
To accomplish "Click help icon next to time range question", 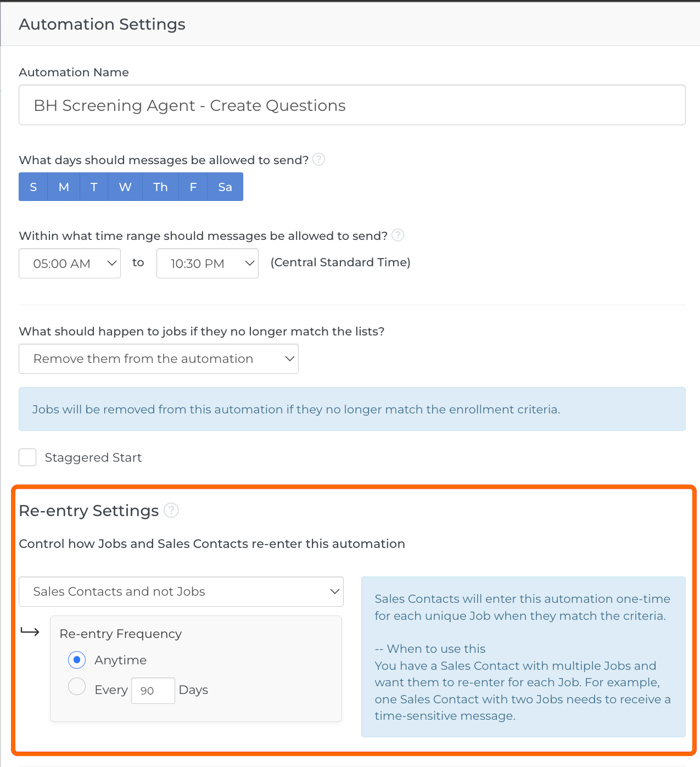I will click(x=398, y=235).
